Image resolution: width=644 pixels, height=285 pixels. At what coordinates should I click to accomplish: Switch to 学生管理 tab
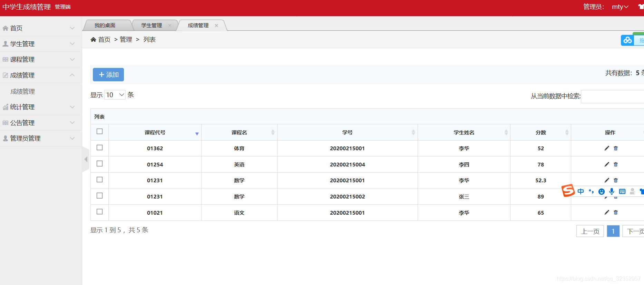pos(152,26)
